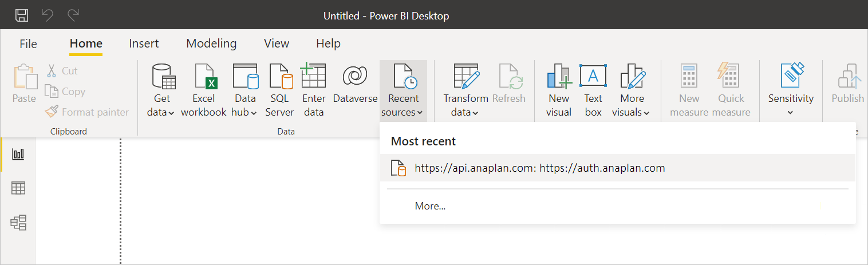Switch to Data table view in sidebar

coord(18,188)
